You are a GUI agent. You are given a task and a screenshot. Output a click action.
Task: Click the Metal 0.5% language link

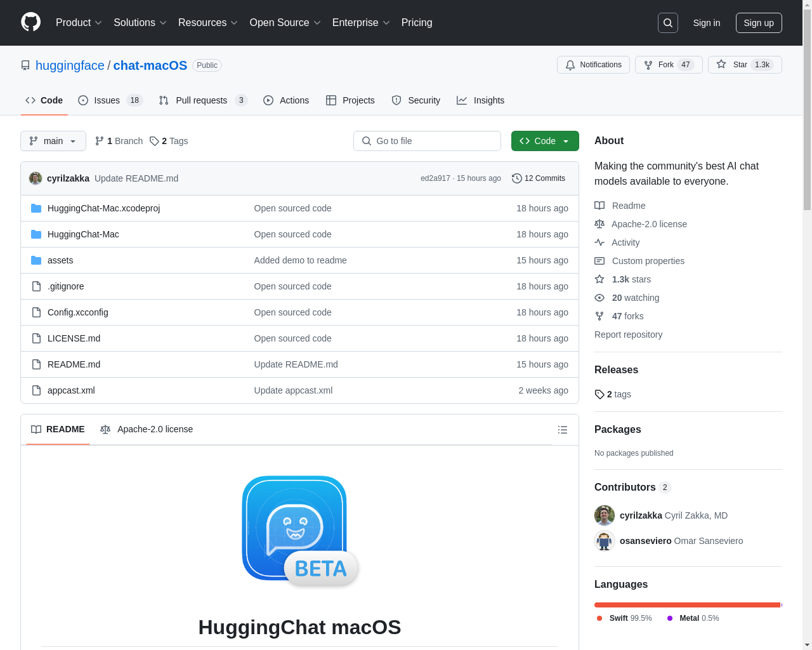click(x=693, y=618)
